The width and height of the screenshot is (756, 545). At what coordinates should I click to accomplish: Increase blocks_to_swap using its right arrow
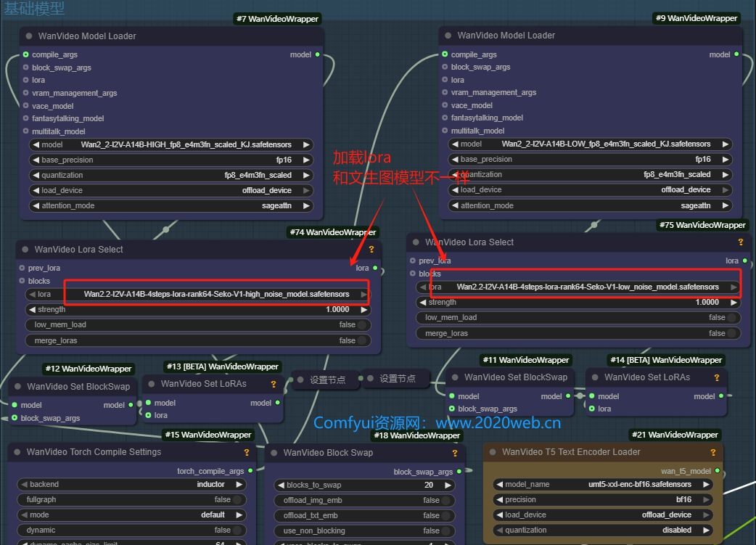click(x=448, y=485)
